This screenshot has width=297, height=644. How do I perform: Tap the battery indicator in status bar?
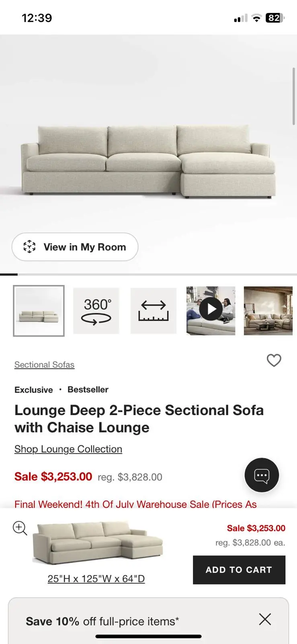[274, 18]
